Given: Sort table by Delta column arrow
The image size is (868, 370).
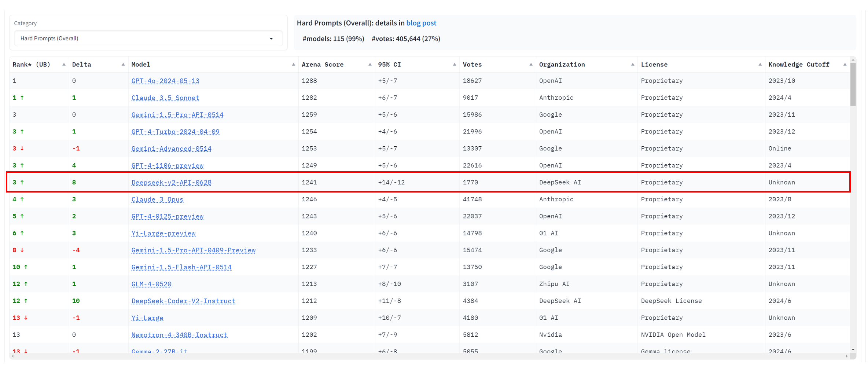Looking at the screenshot, I should (123, 65).
